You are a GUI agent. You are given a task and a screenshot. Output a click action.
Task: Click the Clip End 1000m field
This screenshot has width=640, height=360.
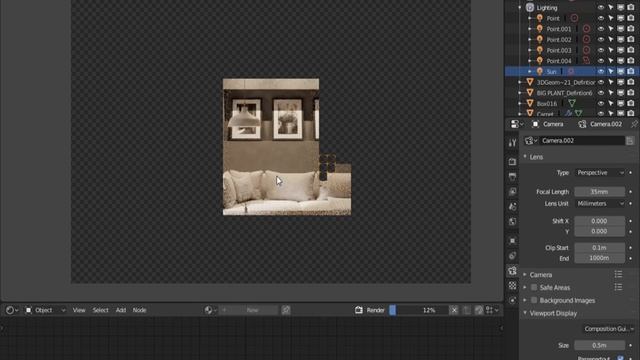600,258
